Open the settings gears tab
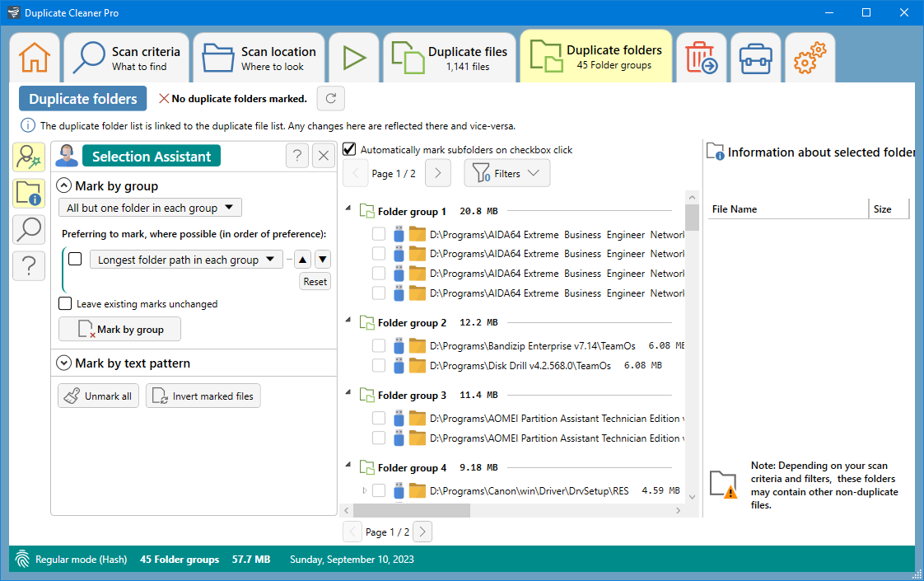Image resolution: width=924 pixels, height=581 pixels. point(810,58)
